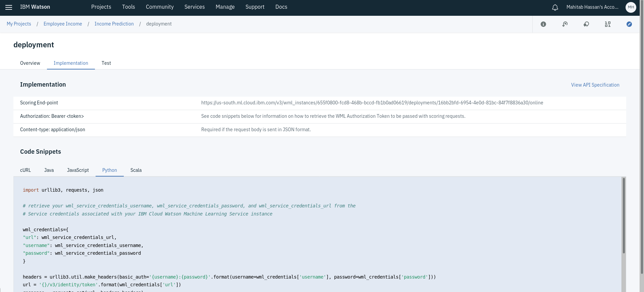Click Content-type: application/json row label

tap(53, 130)
